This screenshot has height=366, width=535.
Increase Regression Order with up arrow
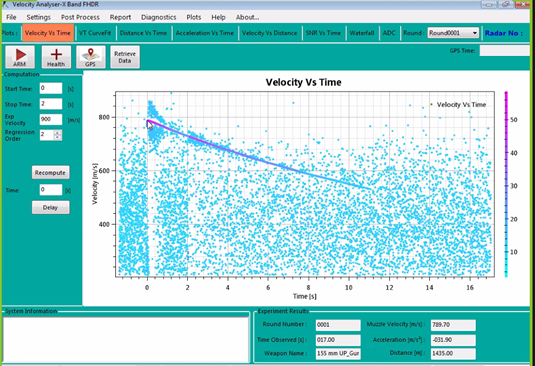(x=58, y=132)
